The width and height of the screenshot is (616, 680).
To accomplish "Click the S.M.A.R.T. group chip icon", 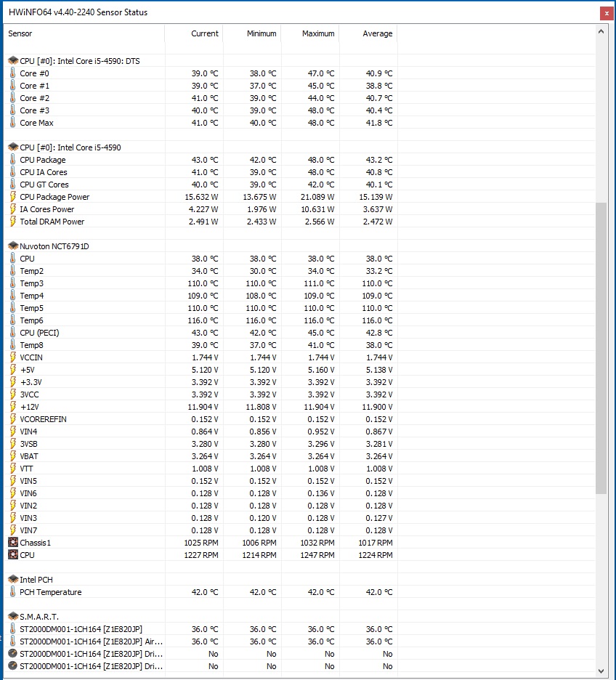I will [x=12, y=617].
